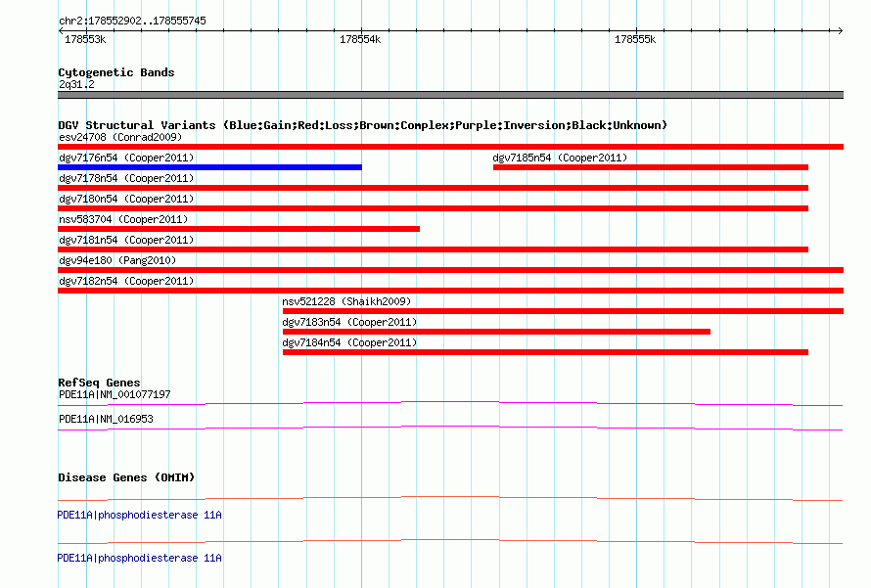Click the dgv7185n54 (Cooper2011) red bar
Image resolution: width=871 pixels, height=588 pixels.
(651, 167)
